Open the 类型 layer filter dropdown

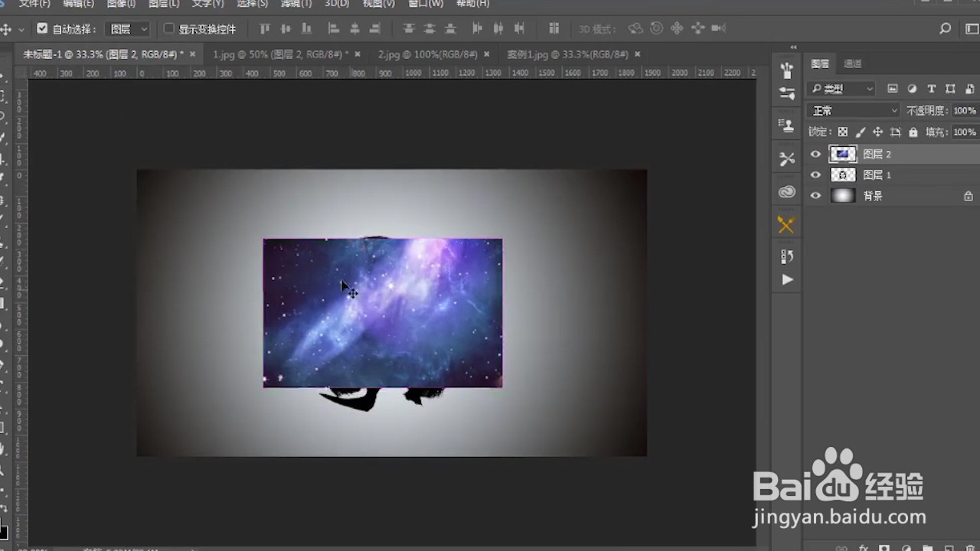point(842,88)
